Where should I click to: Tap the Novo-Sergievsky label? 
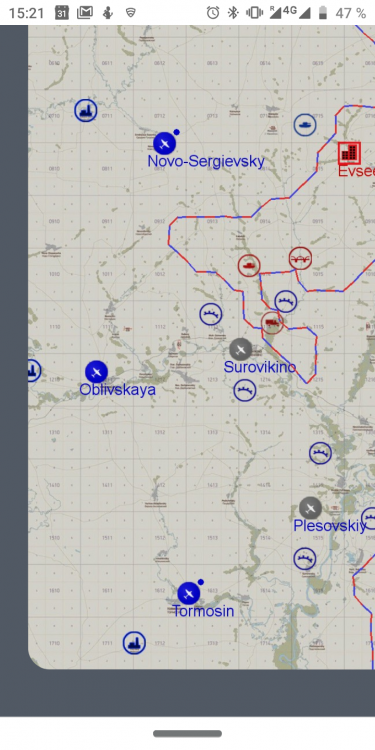(x=206, y=162)
